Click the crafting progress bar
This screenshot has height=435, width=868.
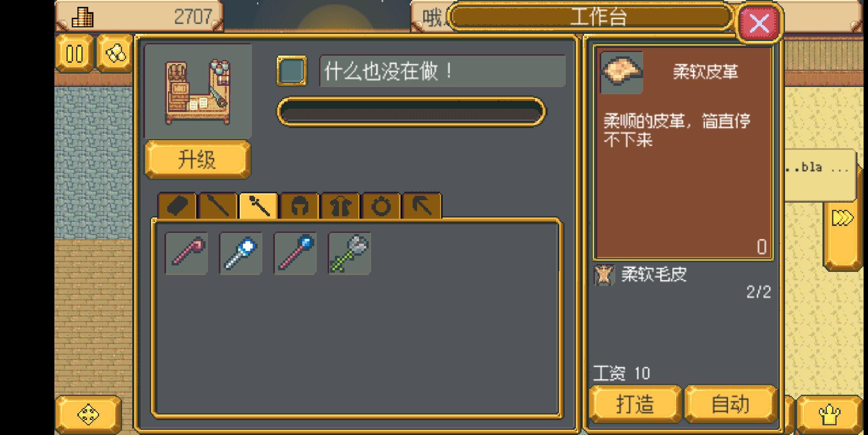pyautogui.click(x=411, y=112)
